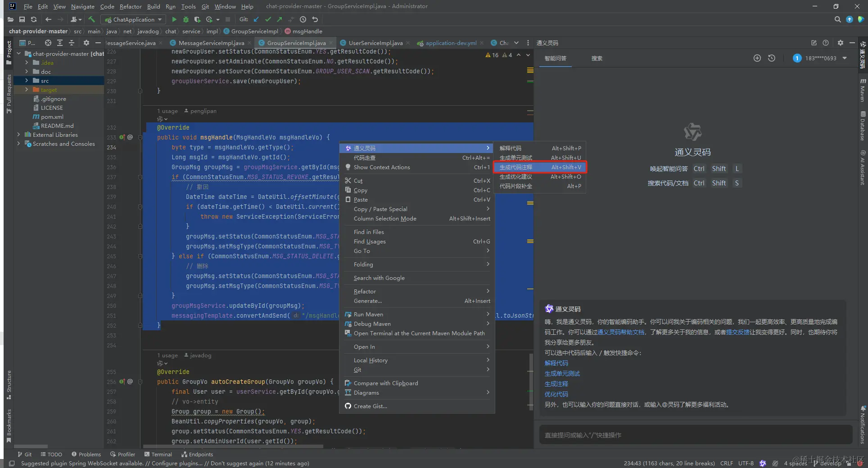
Task: Start new chat plus icon in 通义灵码 panel
Action: tap(757, 58)
